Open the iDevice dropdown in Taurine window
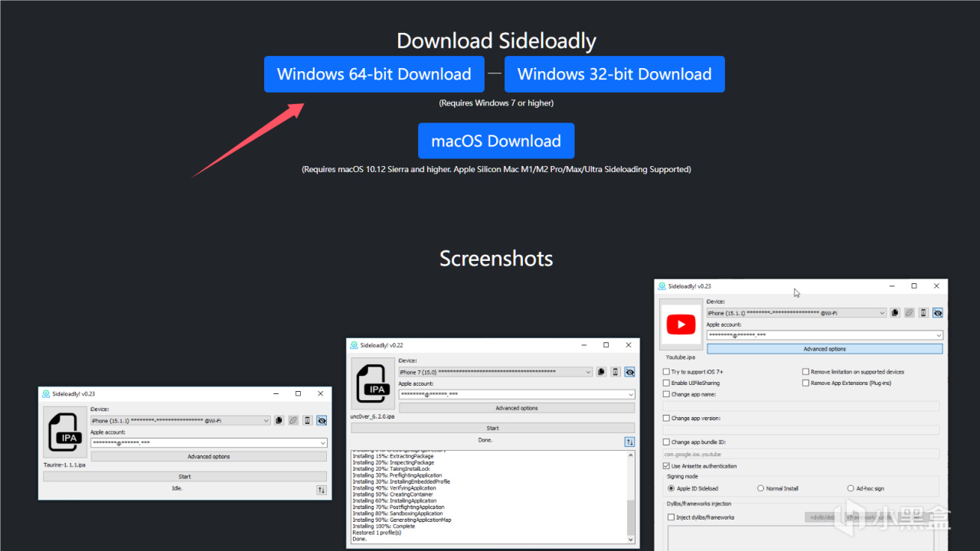 181,420
